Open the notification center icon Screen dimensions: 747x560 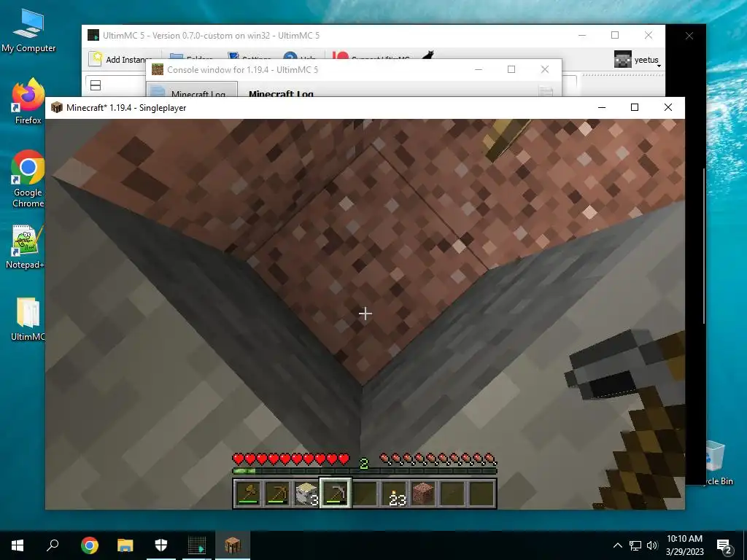point(724,546)
